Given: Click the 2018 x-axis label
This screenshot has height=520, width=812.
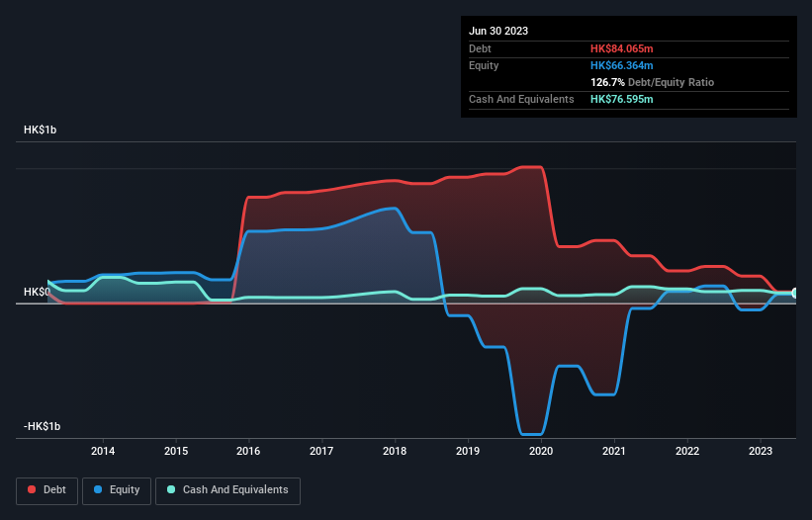Looking at the screenshot, I should (x=395, y=451).
